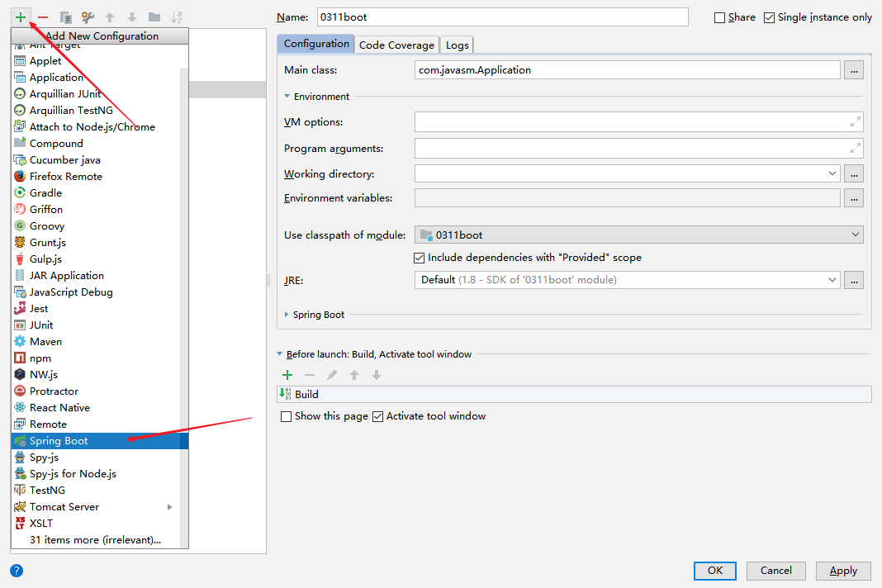Expand Tomcat Server submenu arrow
The image size is (882, 588).
coord(170,506)
